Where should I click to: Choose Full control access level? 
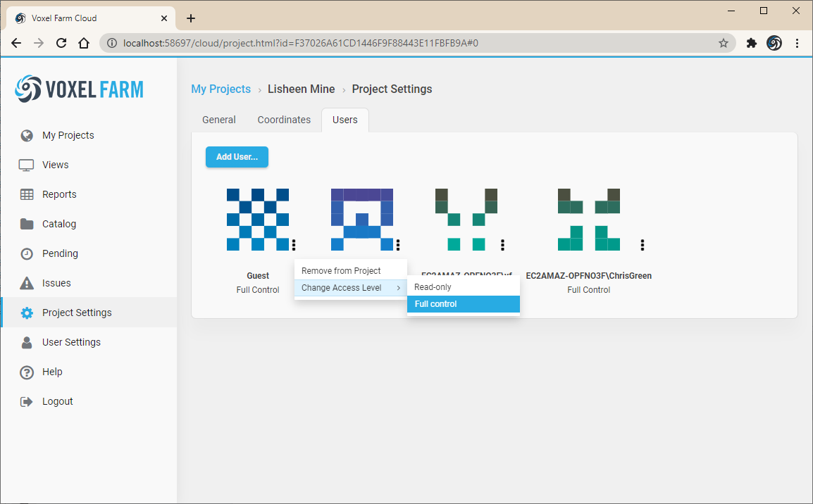click(x=464, y=304)
